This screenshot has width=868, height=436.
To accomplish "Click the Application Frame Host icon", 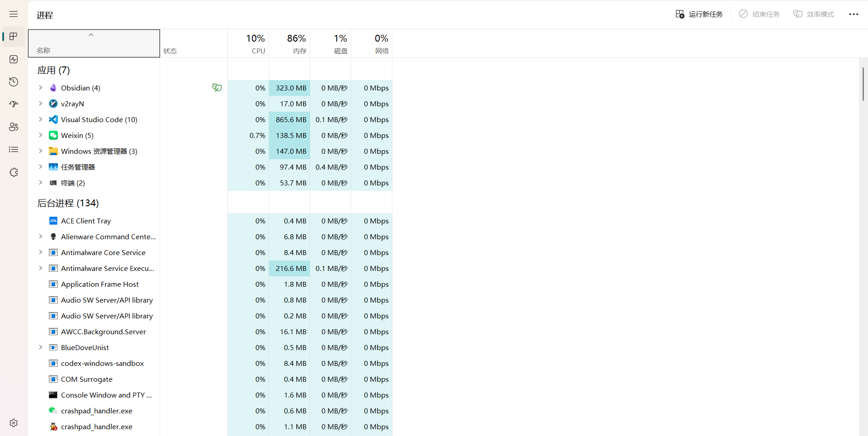I will point(53,284).
